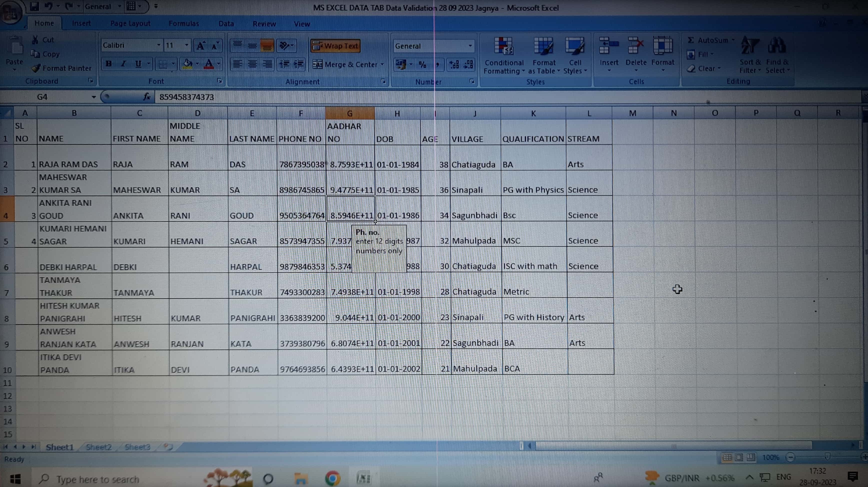Click the Insert Function fx icon
Viewport: 868px width, 487px height.
point(146,97)
